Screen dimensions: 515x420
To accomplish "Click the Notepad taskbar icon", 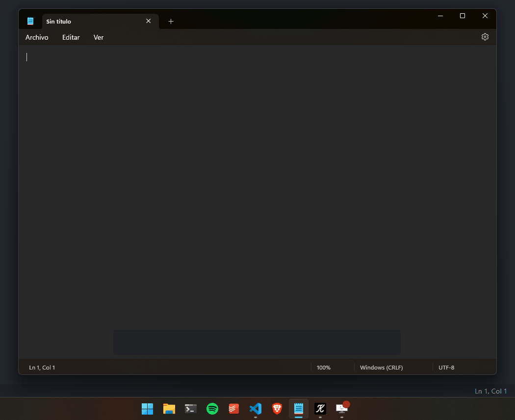I will (299, 409).
